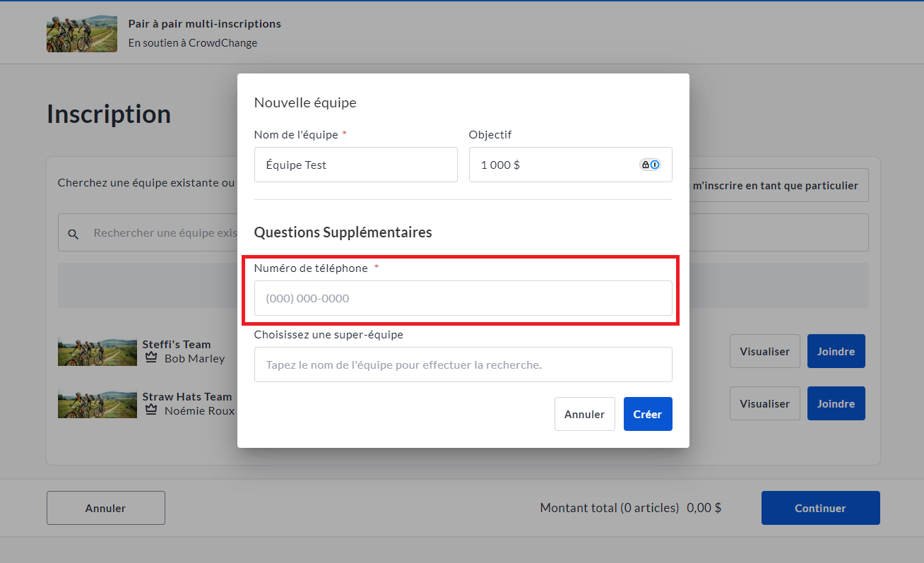Open the super-équipe search combo box
This screenshot has height=563, width=924.
pos(463,365)
